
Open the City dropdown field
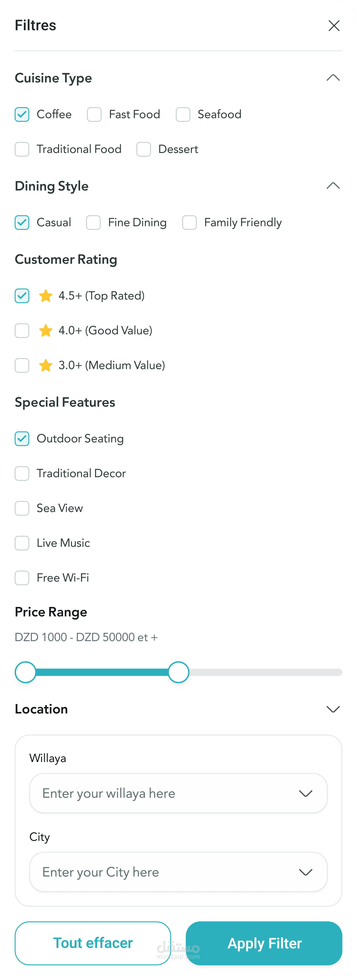pos(178,872)
